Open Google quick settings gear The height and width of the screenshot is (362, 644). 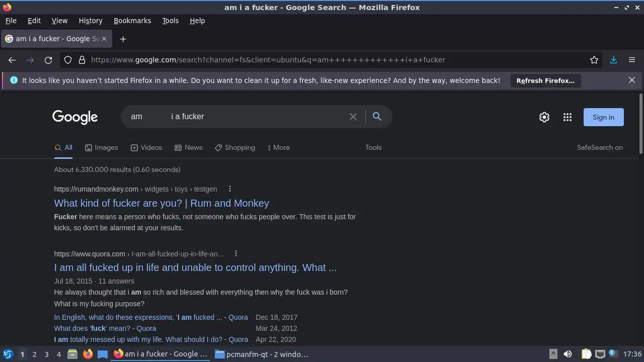pos(544,117)
